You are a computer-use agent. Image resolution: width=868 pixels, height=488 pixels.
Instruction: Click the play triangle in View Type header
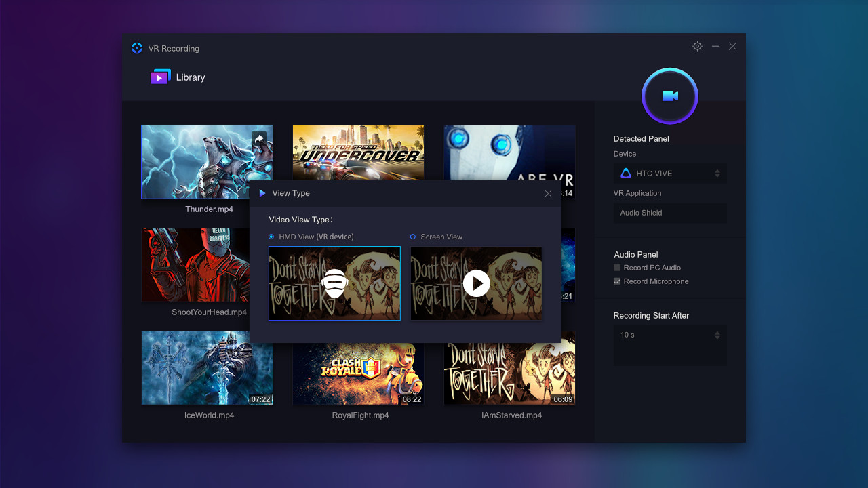(x=262, y=193)
